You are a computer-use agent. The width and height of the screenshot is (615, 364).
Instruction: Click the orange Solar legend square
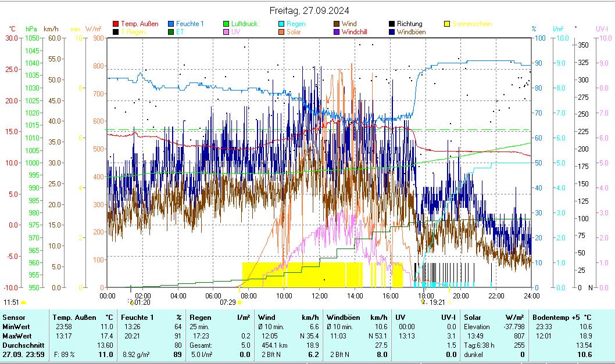tap(281, 32)
